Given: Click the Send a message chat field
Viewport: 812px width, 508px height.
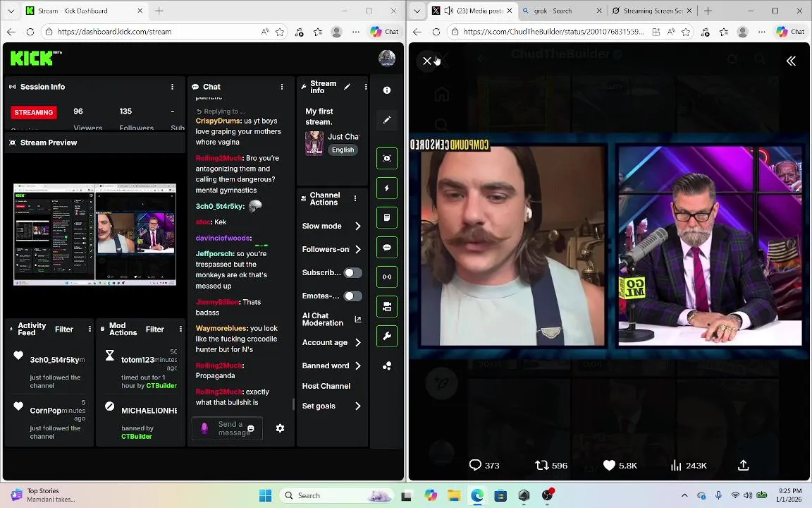Looking at the screenshot, I should coord(228,428).
